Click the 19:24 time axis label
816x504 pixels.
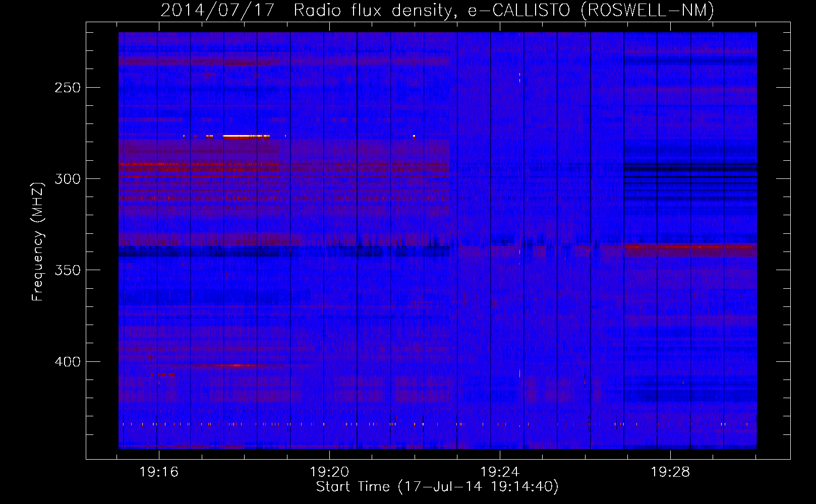500,472
